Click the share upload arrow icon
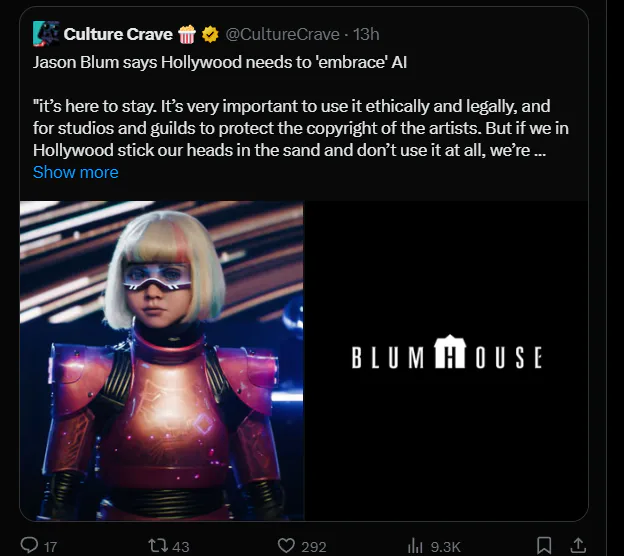Viewport: 624px width, 556px height. tap(577, 545)
